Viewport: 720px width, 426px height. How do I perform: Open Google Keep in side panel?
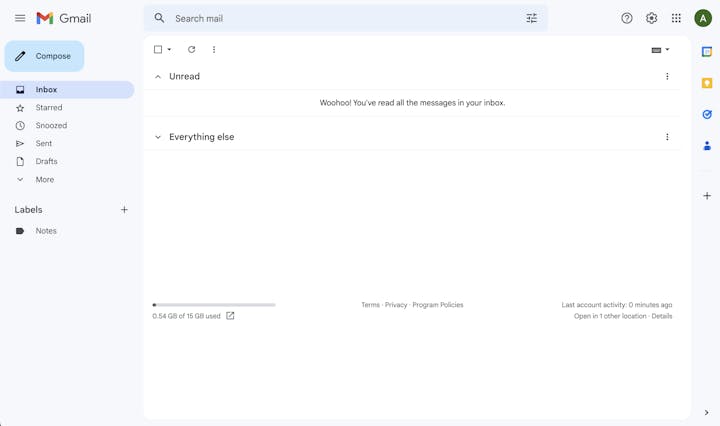click(707, 83)
